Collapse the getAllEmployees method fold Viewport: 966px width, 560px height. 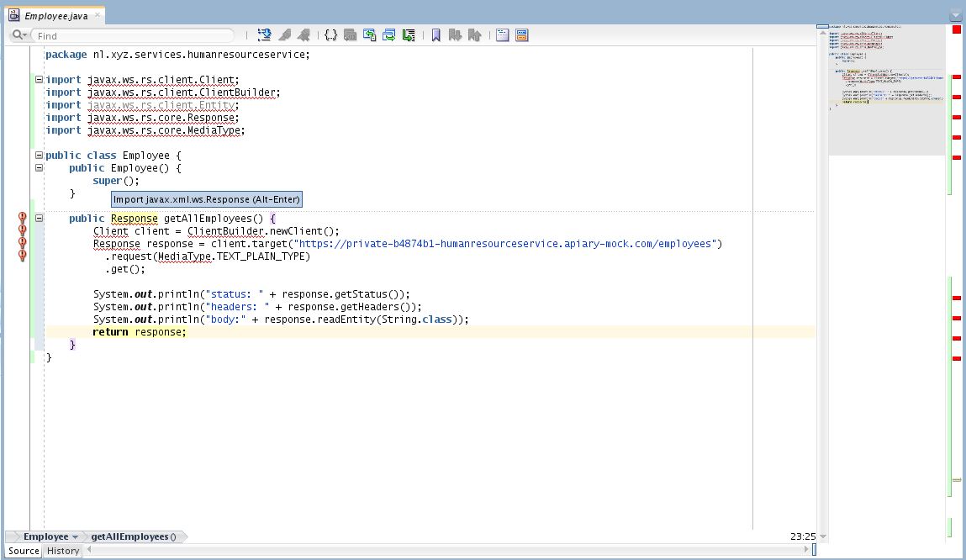point(39,219)
